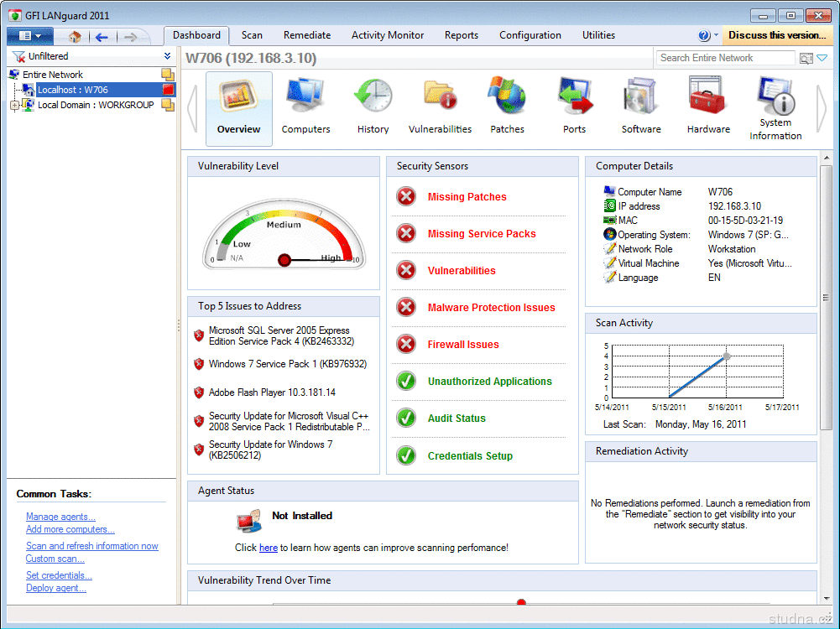Open the Configuration tab
Viewport: 840px width, 629px height.
(x=530, y=35)
